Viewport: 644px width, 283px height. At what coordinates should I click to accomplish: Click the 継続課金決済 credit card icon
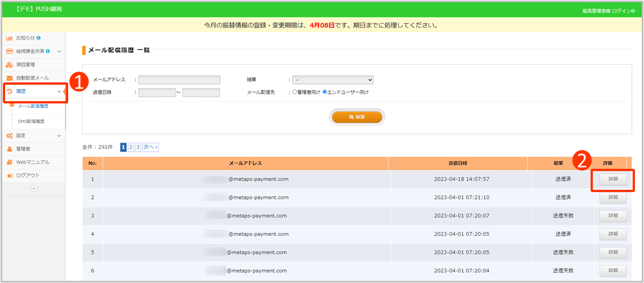tap(9, 52)
